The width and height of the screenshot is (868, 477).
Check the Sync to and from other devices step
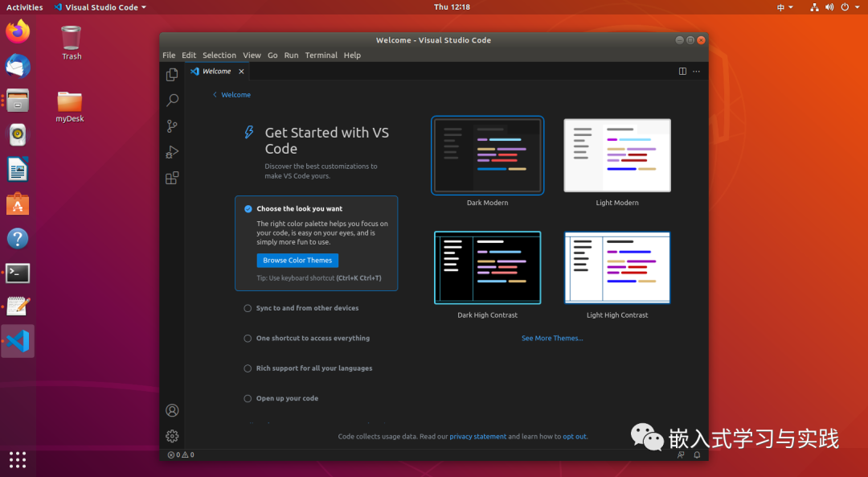pos(248,308)
